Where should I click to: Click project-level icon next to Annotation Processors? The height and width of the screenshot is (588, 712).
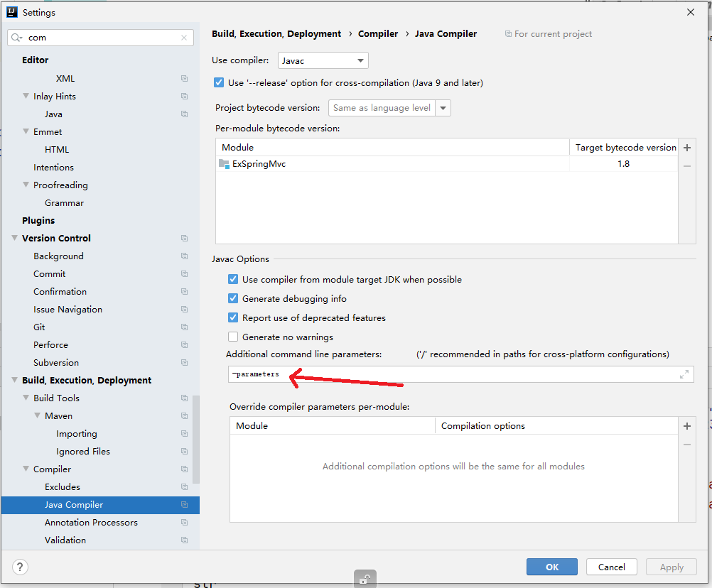[184, 522]
